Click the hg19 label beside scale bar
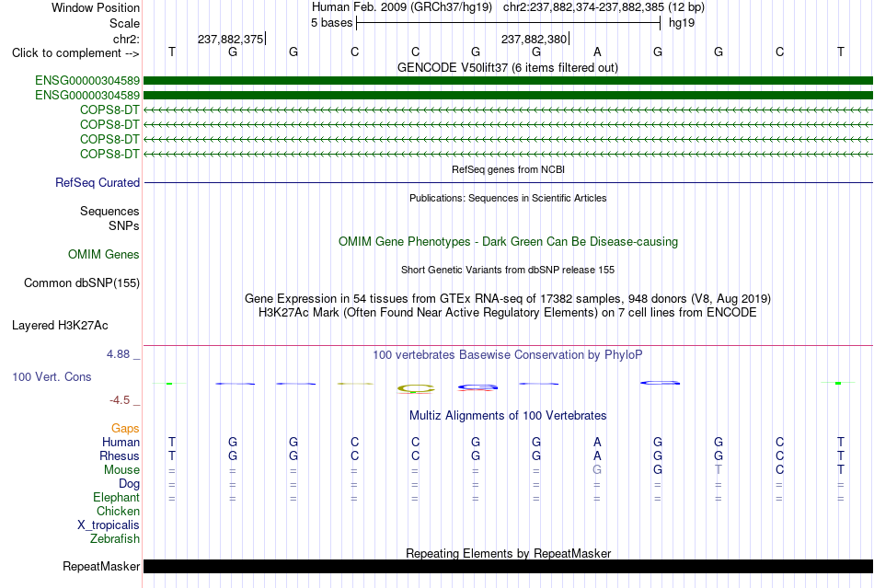This screenshot has height=588, width=874. point(682,23)
